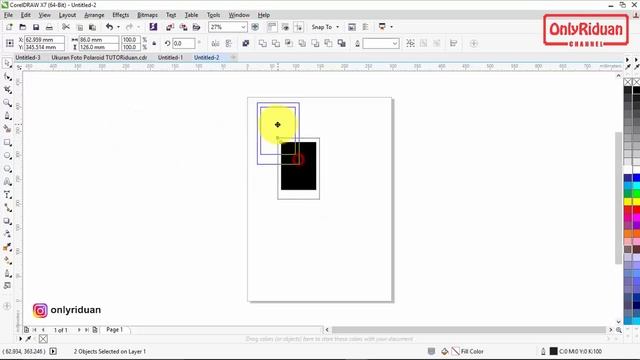Viewport: 640px width, 360px height.
Task: Select the Crop tool
Action: [7, 90]
